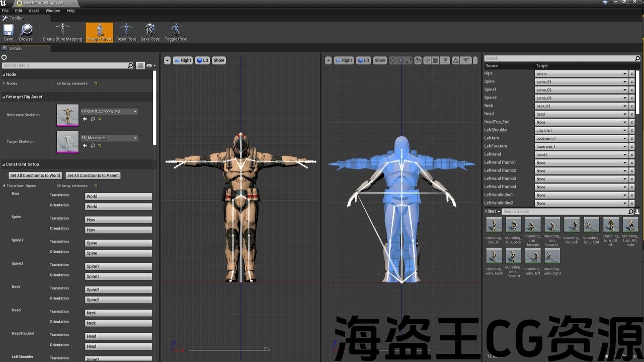
Task: Browse to Reference Skeleton with magnifier icon
Action: coord(93,119)
